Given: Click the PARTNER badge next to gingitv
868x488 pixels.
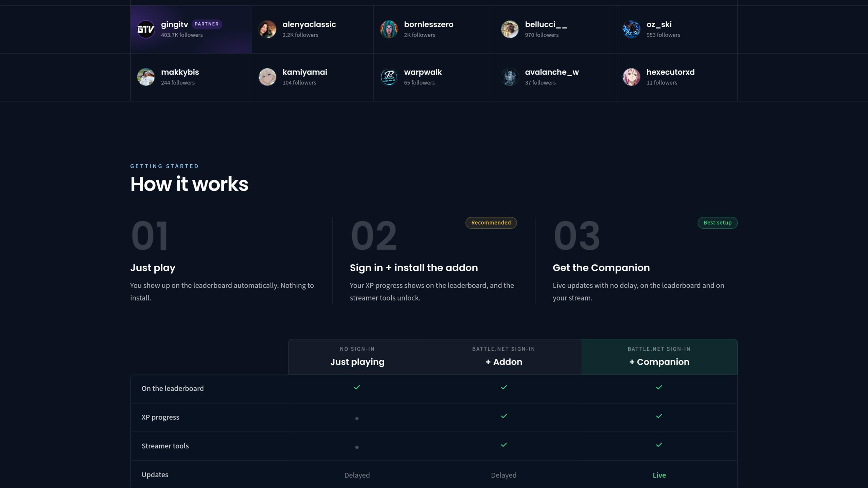Looking at the screenshot, I should pyautogui.click(x=207, y=24).
